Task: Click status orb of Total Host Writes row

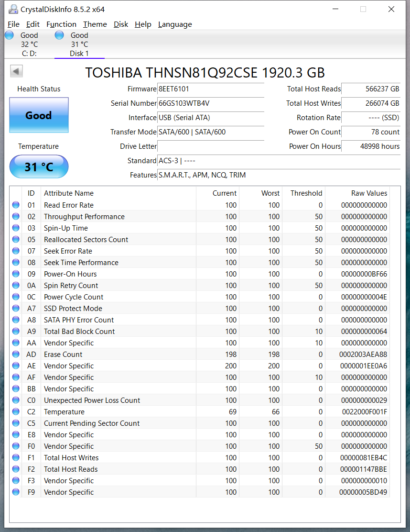Action: tap(16, 458)
